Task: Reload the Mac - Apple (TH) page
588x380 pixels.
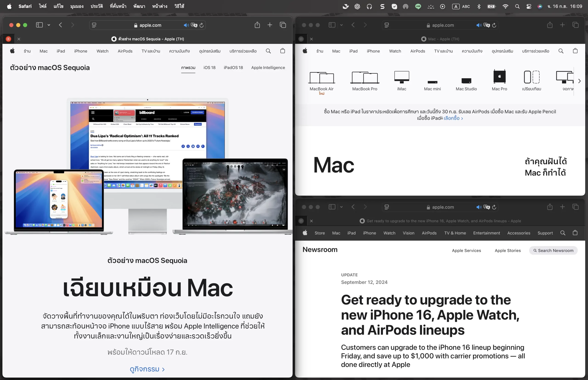Action: click(494, 25)
